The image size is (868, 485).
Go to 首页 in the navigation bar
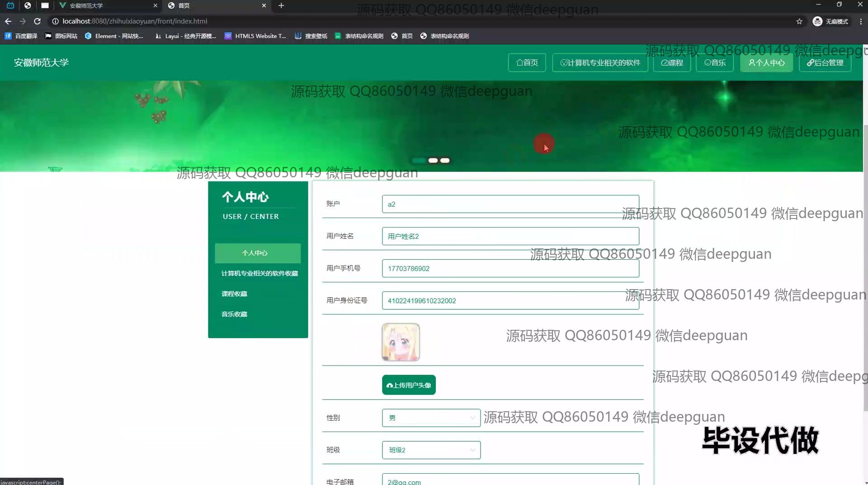[527, 62]
